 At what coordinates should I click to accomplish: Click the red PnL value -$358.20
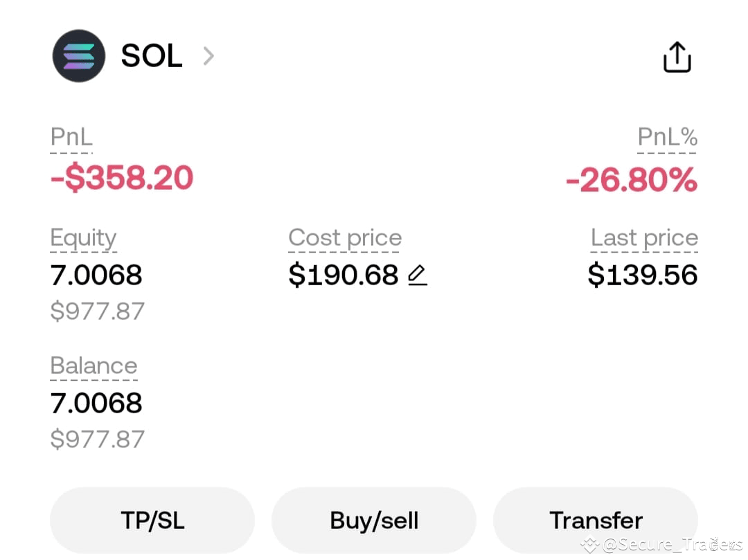121,178
